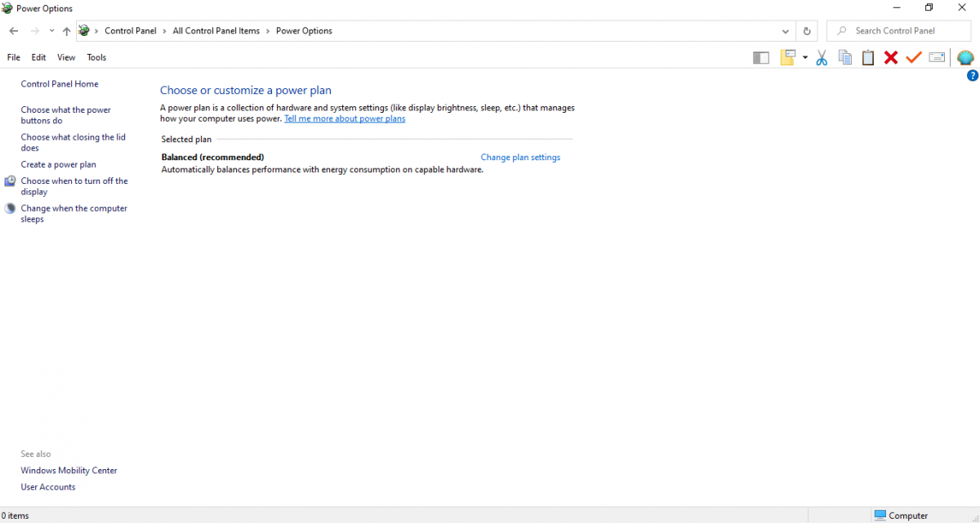The height and width of the screenshot is (523, 980).
Task: Go back with the Back arrow
Action: (14, 31)
